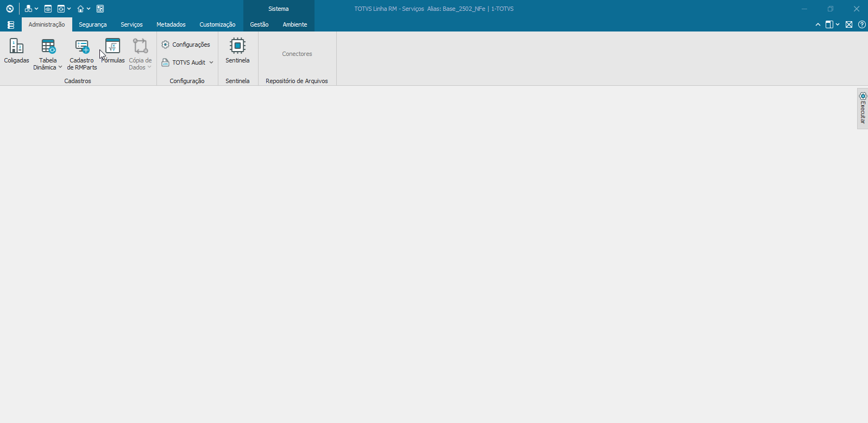Select the Administração ribbon tab
Viewport: 868px width, 423px height.
[x=47, y=24]
